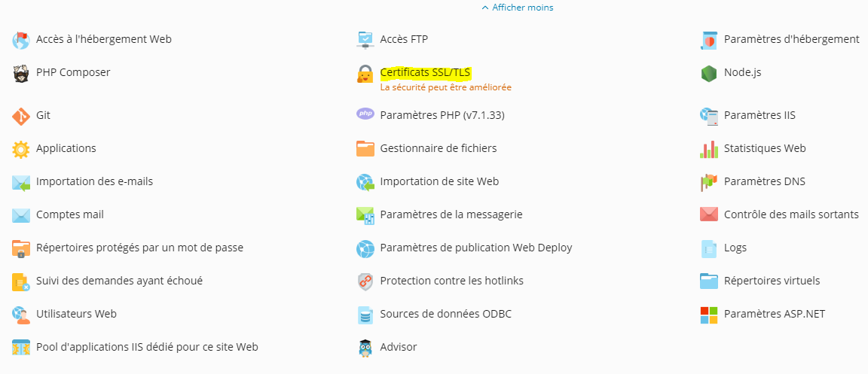The width and height of the screenshot is (868, 374).
Task: Click La sécurité peut être améliorée warning
Action: point(445,87)
